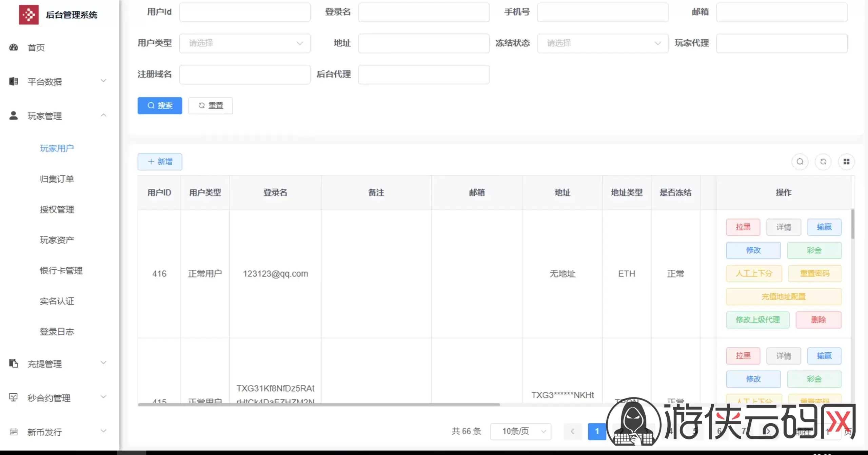Click 拉黑 for user 416
The height and width of the screenshot is (455, 868).
743,227
